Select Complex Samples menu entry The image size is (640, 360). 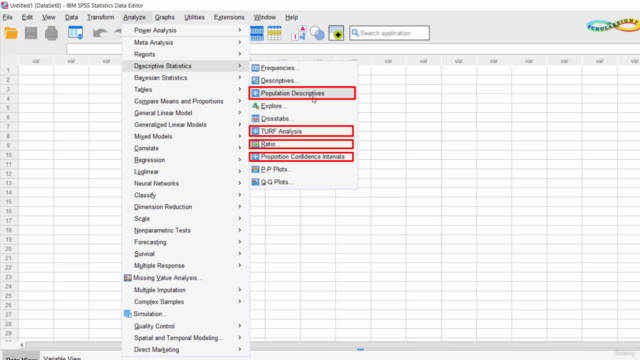coord(186,302)
